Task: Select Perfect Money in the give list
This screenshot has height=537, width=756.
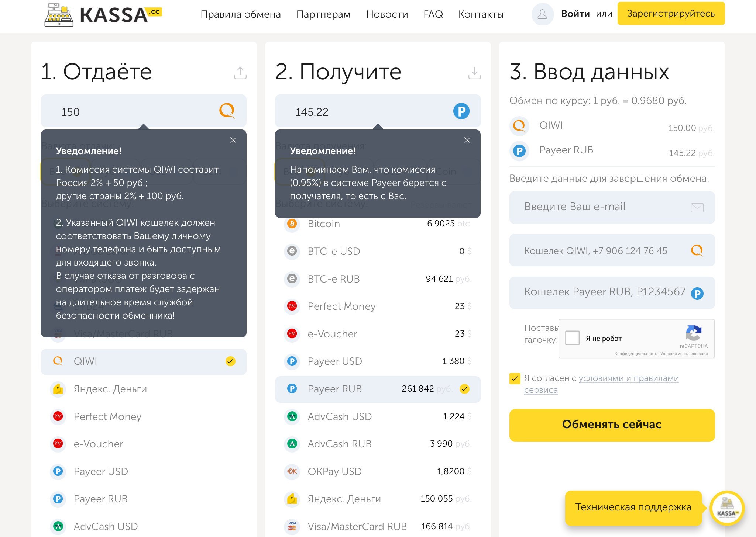Action: pos(144,416)
